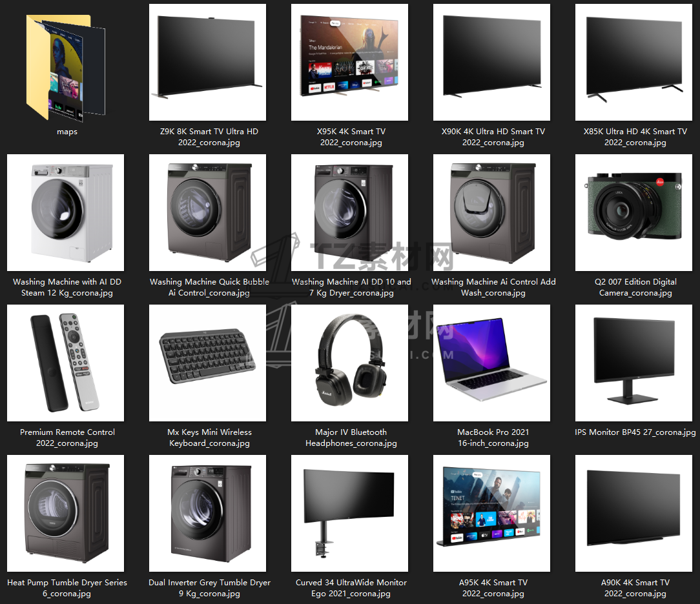Click file name 'X90K 4K Ultra HD Smart TV 2022_corona.jpg'

[493, 137]
